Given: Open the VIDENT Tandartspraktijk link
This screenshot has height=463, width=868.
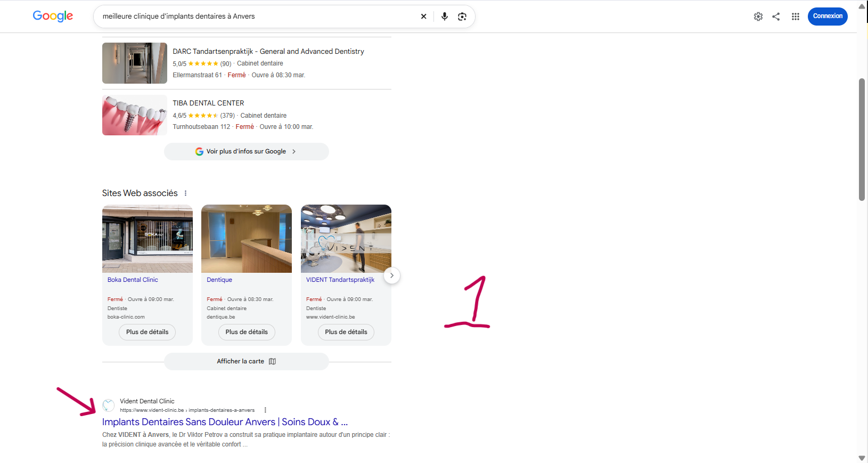Looking at the screenshot, I should (340, 280).
